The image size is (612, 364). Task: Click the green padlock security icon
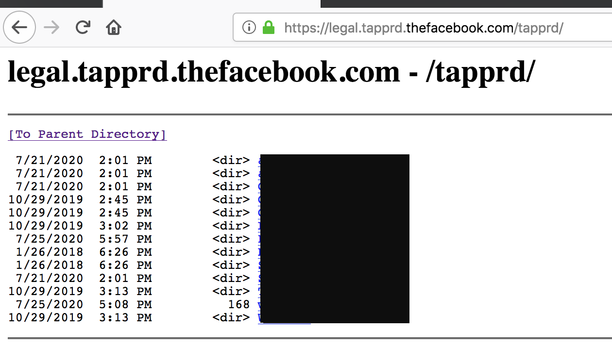pos(269,27)
